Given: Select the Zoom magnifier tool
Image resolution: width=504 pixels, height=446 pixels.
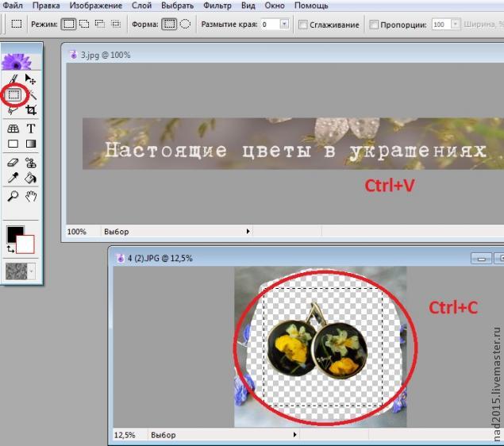Looking at the screenshot, I should pos(13,196).
